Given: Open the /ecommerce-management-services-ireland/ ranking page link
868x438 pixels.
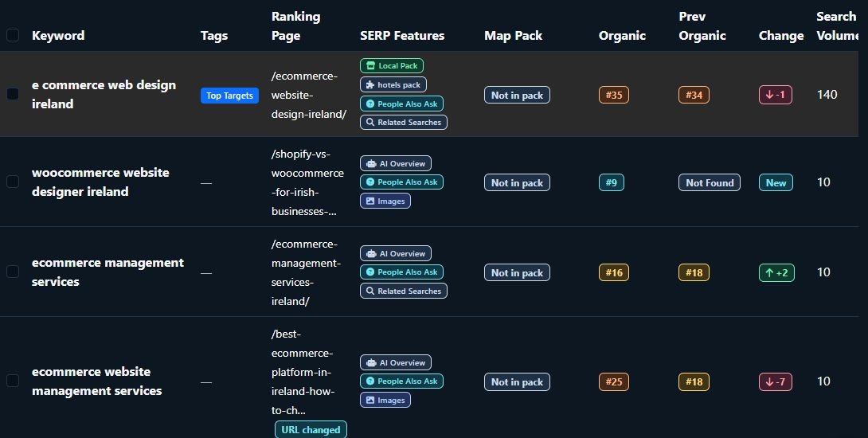Looking at the screenshot, I should [306, 272].
